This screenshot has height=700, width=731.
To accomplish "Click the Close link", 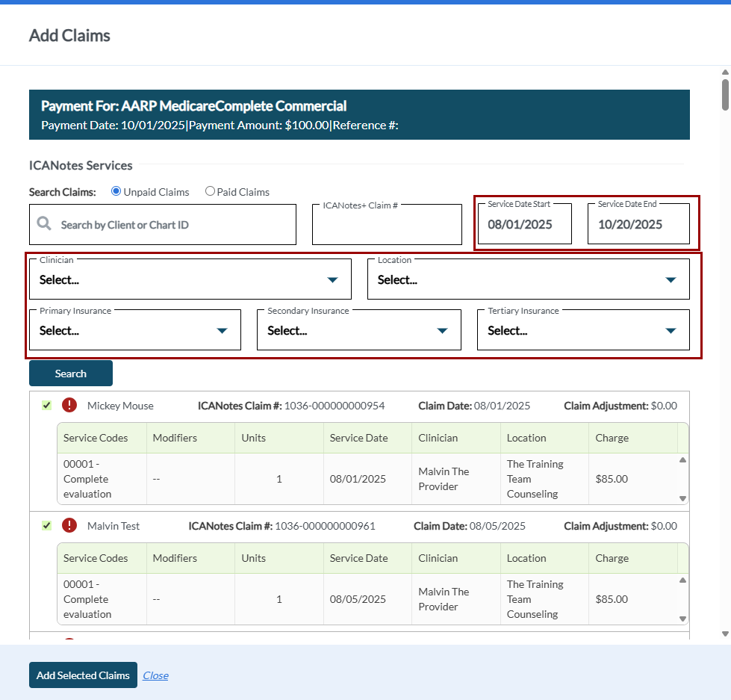I will point(155,675).
